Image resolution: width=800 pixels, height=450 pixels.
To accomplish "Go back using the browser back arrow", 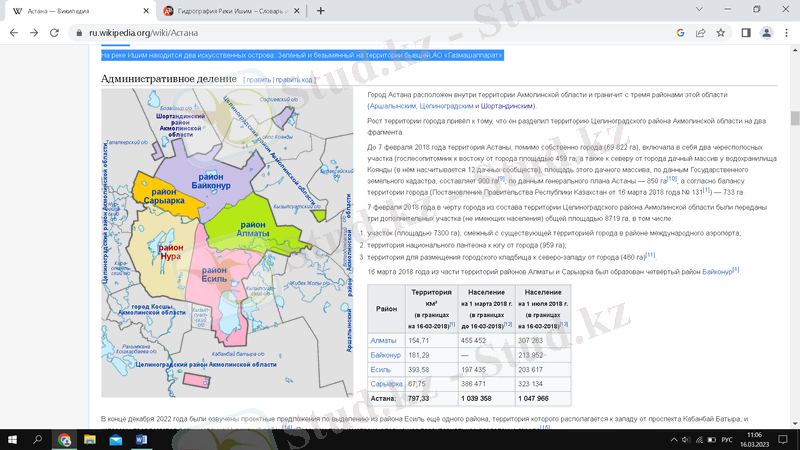I will pos(13,32).
